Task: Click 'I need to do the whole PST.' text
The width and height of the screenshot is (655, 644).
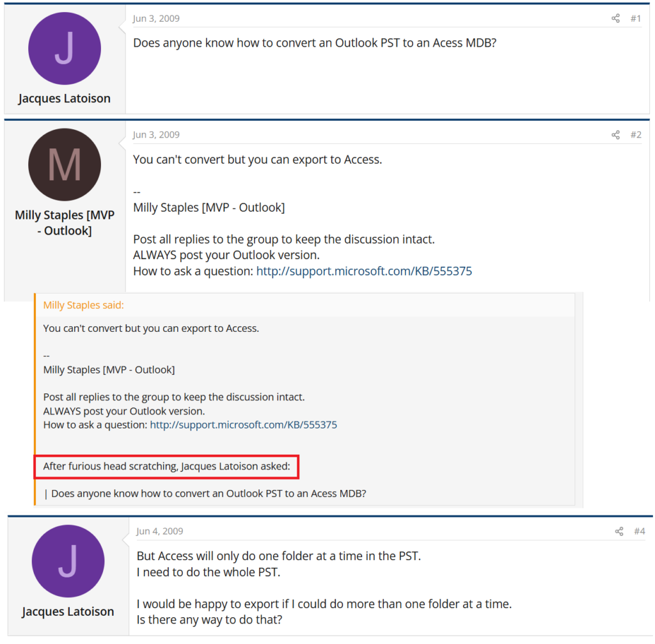Action: click(209, 572)
